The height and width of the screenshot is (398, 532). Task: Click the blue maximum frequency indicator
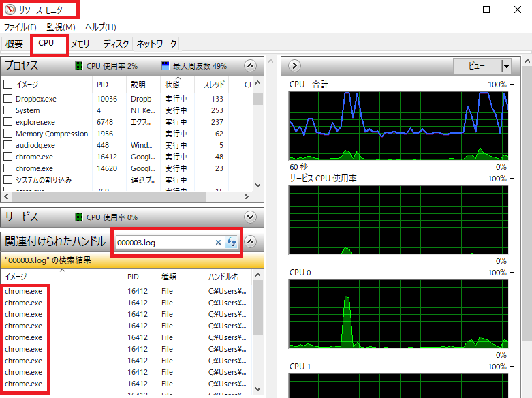coord(165,66)
